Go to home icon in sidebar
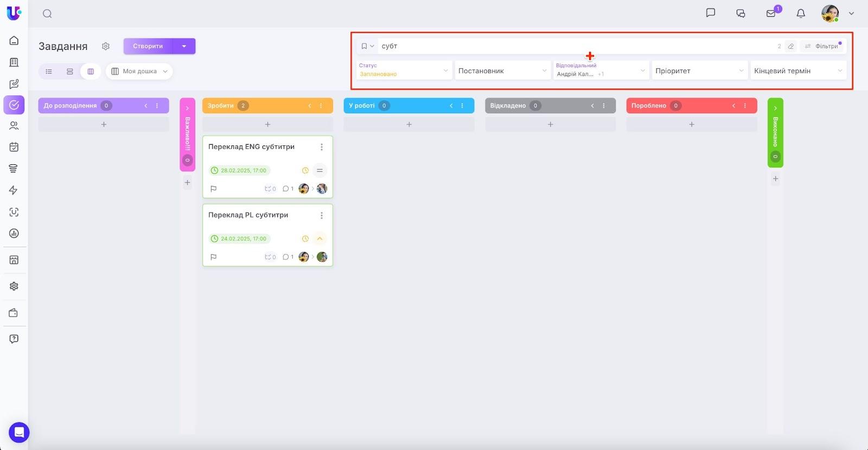The image size is (868, 450). [14, 41]
